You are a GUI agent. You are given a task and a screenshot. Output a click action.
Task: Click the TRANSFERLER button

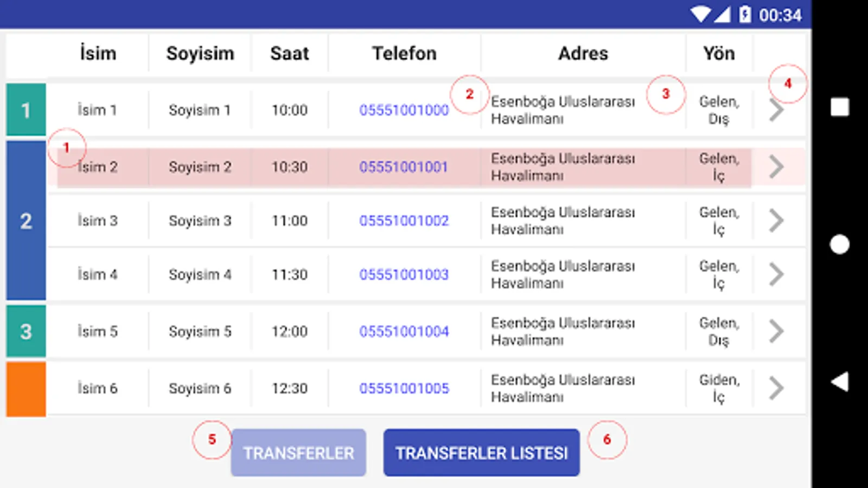tap(298, 453)
